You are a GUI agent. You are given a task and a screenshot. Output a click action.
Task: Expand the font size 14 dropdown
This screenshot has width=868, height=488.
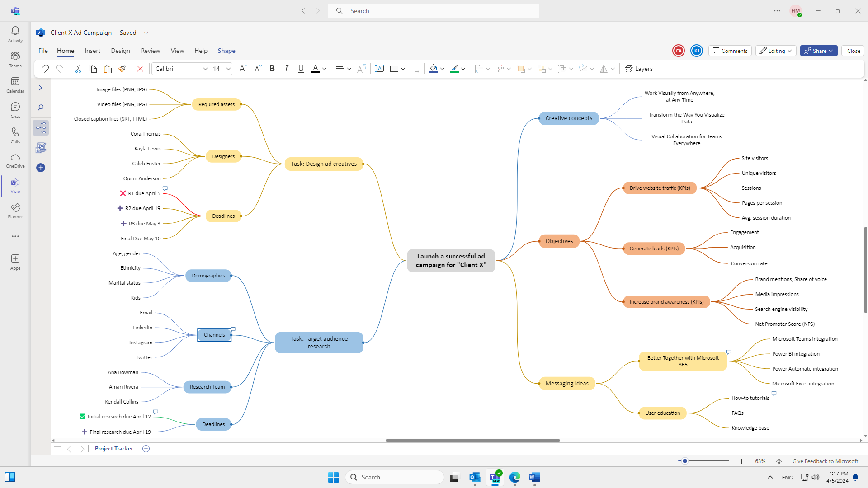(x=228, y=69)
